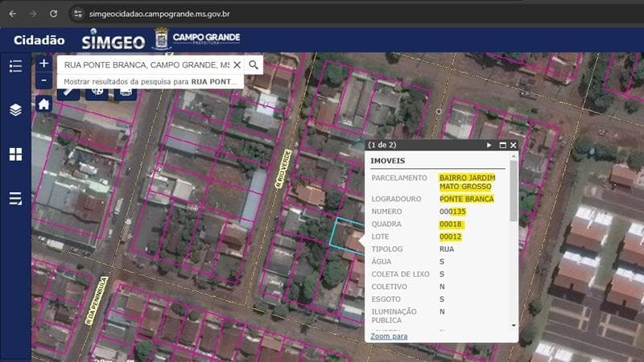Click the Campo Grande Prefeitura logo
The width and height of the screenshot is (644, 362).
pos(196,39)
